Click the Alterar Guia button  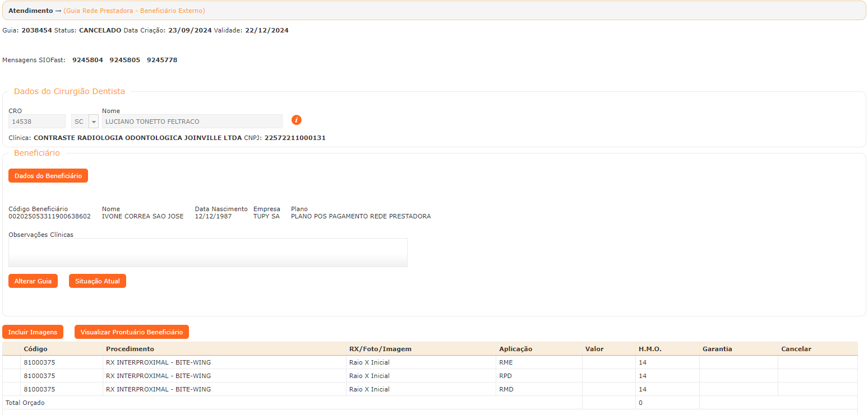coord(33,281)
